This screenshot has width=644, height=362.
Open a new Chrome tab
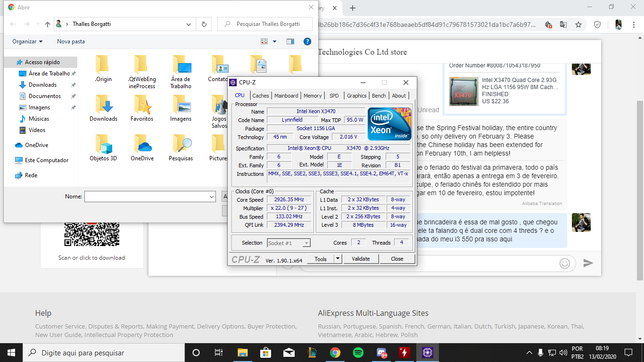point(353,8)
